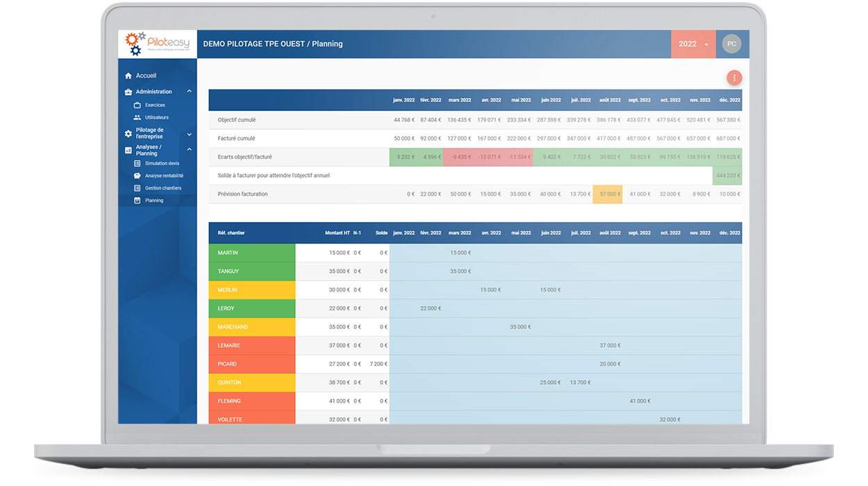Click Picard's 7 200 € solde value

378,364
